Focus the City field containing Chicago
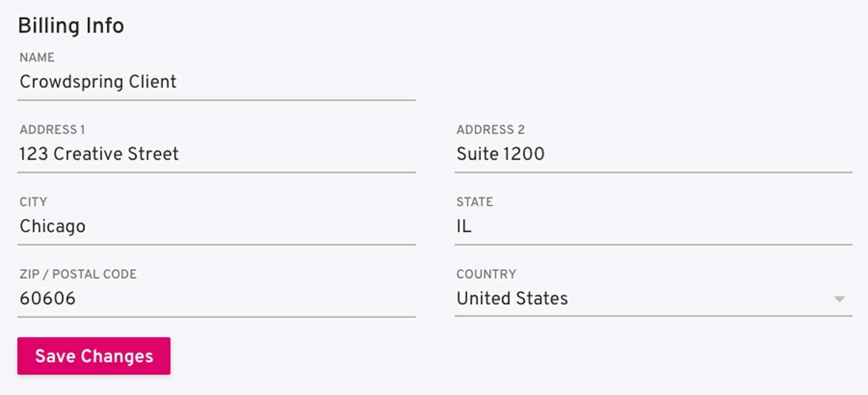Screen dimensions: 868x395 (216, 227)
